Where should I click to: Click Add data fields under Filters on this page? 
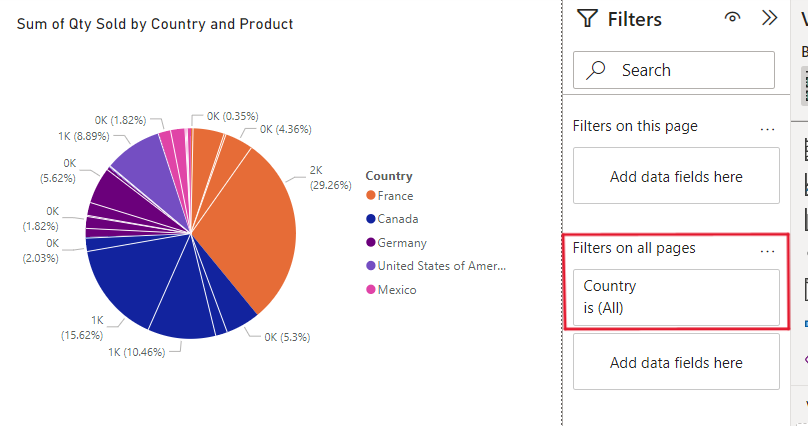[676, 177]
